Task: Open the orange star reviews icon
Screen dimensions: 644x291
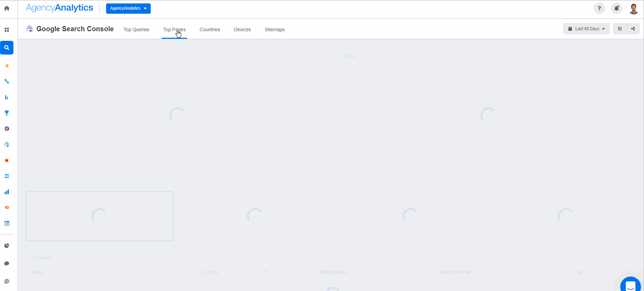Action: pyautogui.click(x=7, y=160)
